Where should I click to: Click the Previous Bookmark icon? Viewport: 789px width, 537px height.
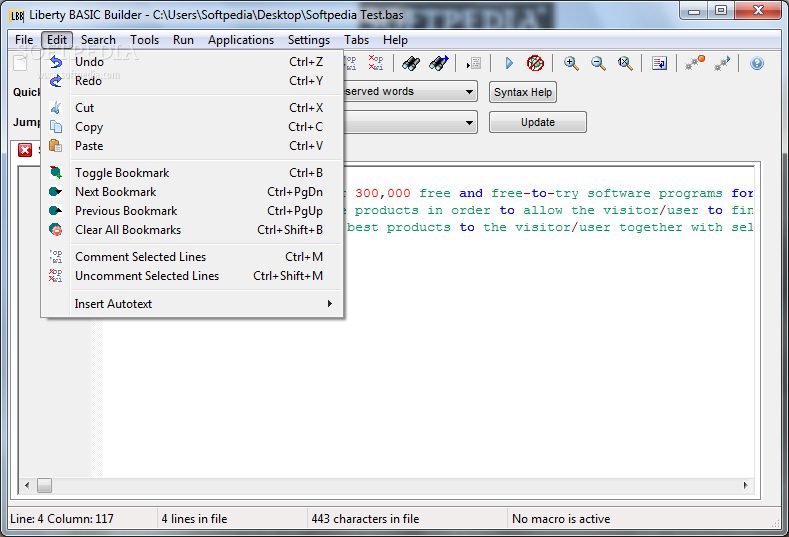[x=56, y=211]
